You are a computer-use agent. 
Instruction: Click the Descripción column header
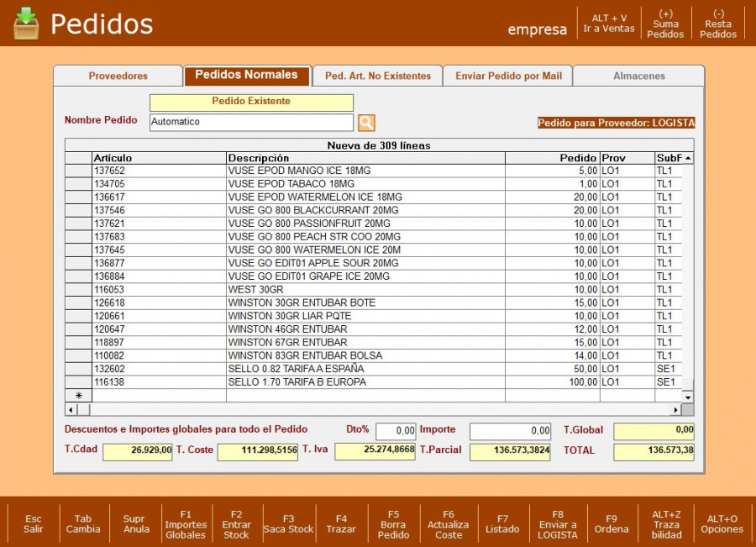[x=365, y=158]
